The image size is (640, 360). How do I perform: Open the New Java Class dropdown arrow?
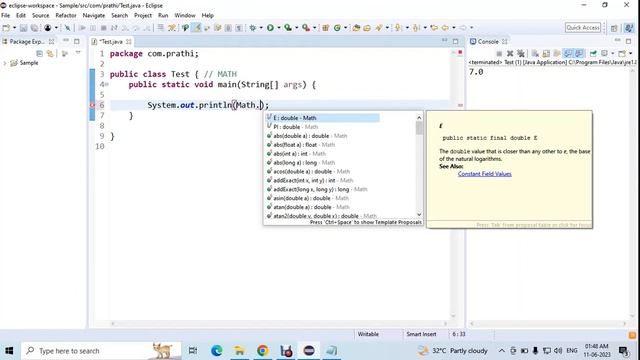pyautogui.click(x=345, y=28)
